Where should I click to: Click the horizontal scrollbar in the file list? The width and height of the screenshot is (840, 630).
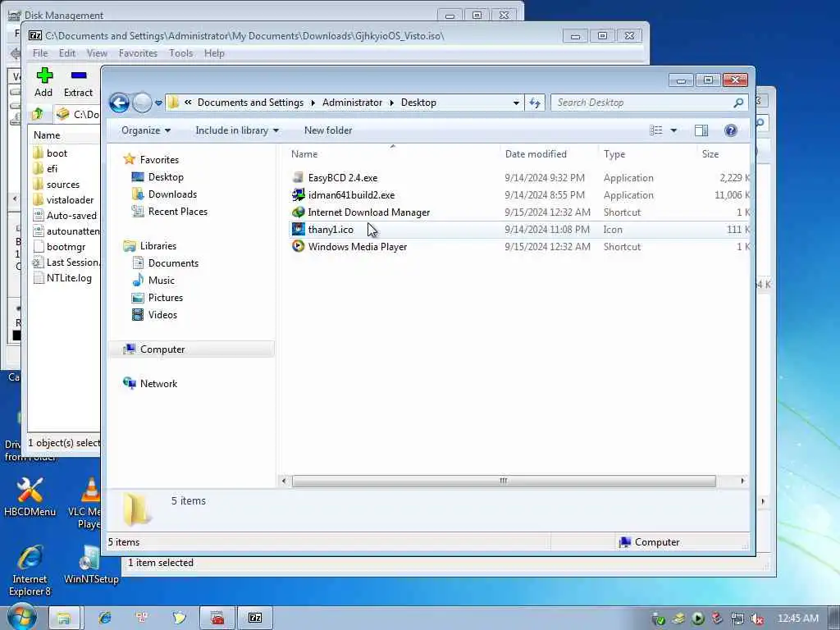coord(504,481)
